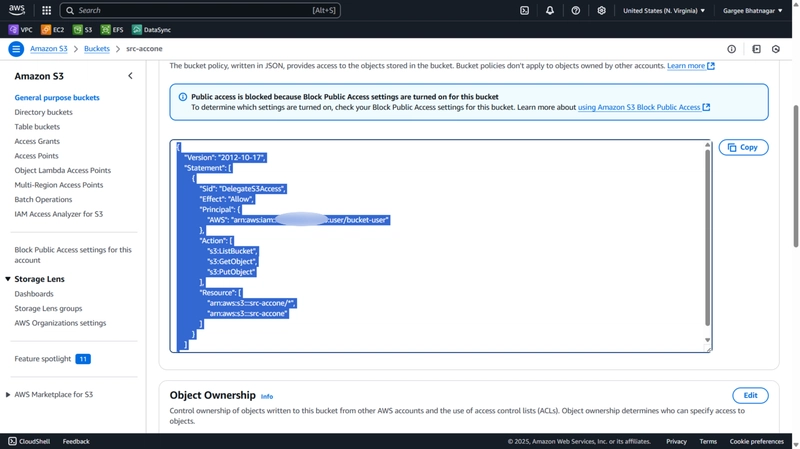Viewport: 800px width, 449px height.
Task: Go to the Amazon S3 breadcrumb link
Action: pyautogui.click(x=48, y=48)
